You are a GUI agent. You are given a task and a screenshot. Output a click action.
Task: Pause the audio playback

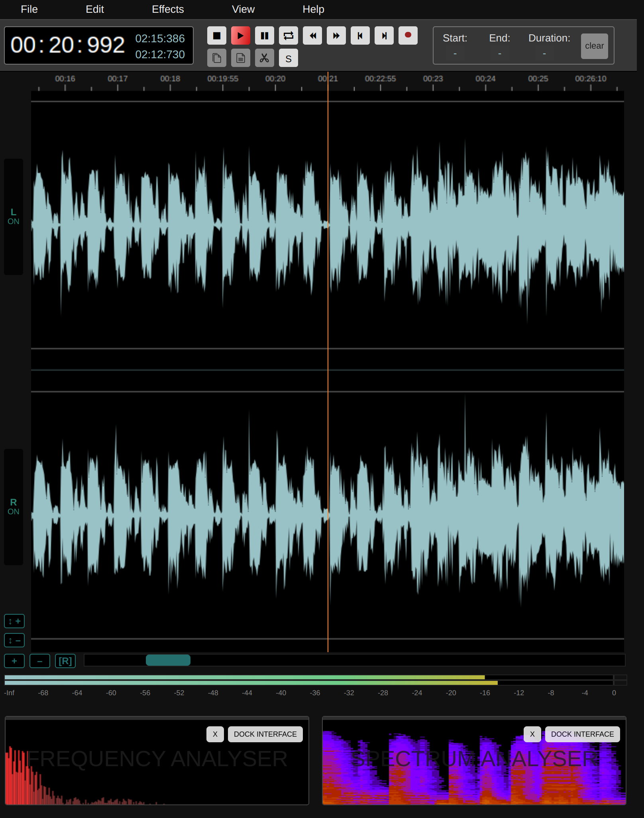265,36
